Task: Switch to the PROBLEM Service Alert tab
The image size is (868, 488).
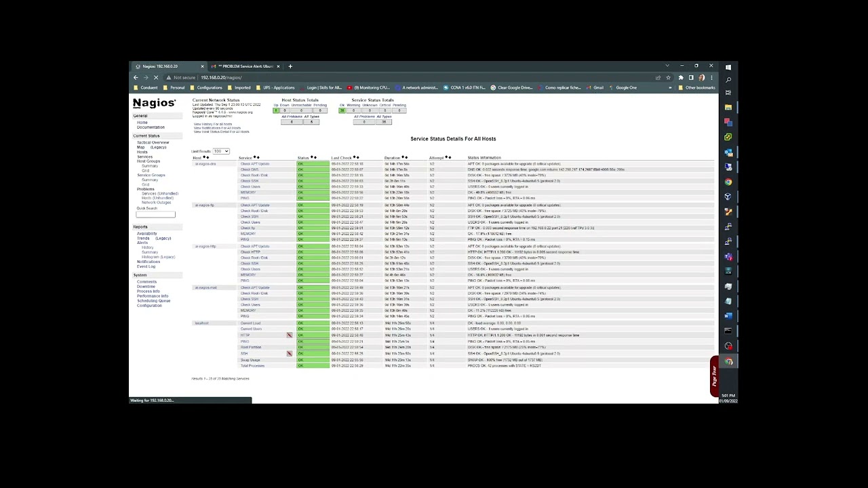Action: pyautogui.click(x=245, y=66)
